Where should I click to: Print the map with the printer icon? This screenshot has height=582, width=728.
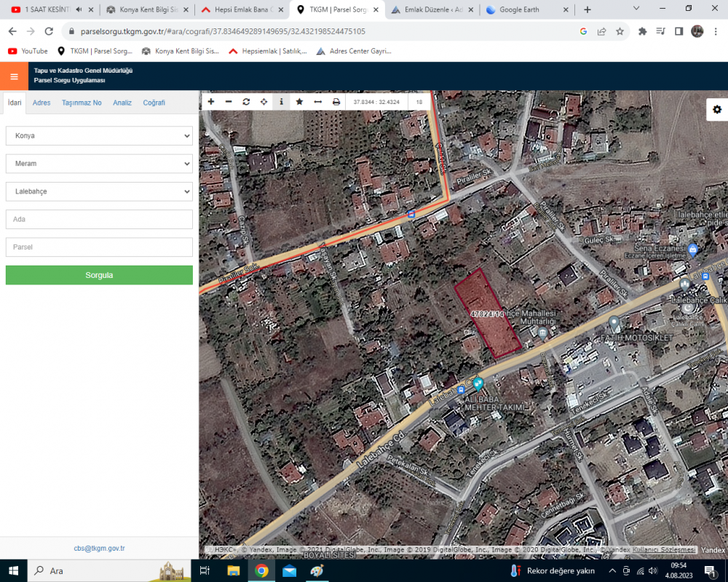[336, 102]
